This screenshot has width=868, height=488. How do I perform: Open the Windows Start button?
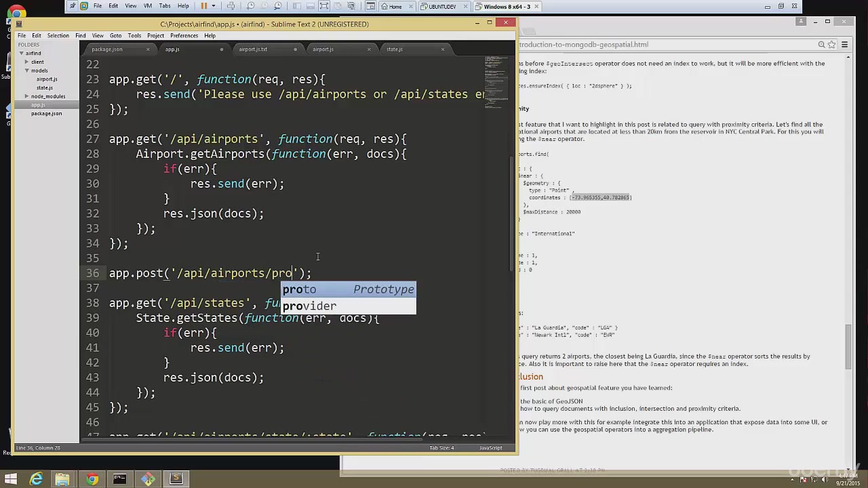(x=10, y=479)
